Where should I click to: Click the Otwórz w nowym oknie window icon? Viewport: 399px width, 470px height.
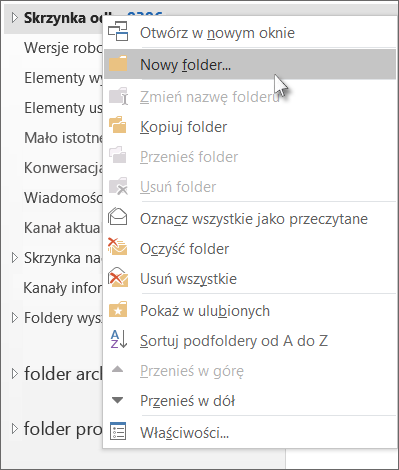pyautogui.click(x=118, y=32)
